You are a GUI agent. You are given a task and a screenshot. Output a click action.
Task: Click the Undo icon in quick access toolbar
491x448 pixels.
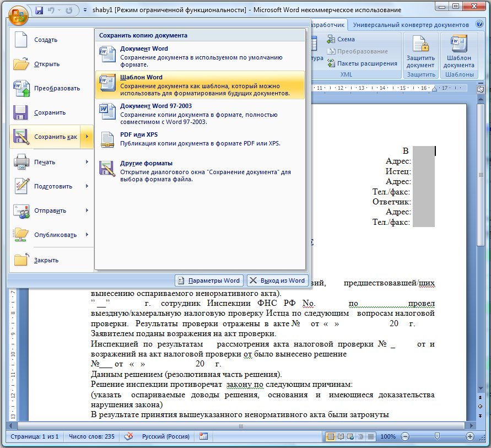[x=51, y=10]
